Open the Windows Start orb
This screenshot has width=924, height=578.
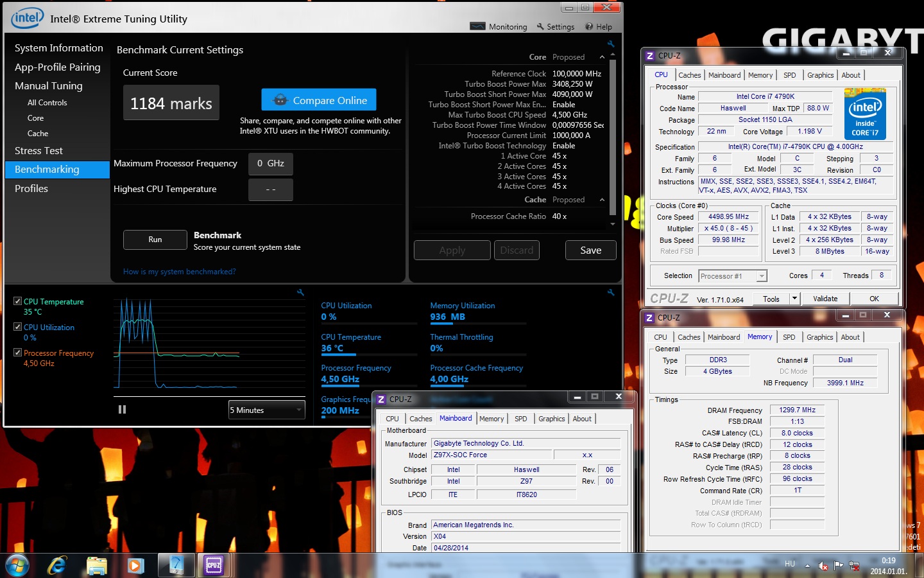click(x=17, y=566)
